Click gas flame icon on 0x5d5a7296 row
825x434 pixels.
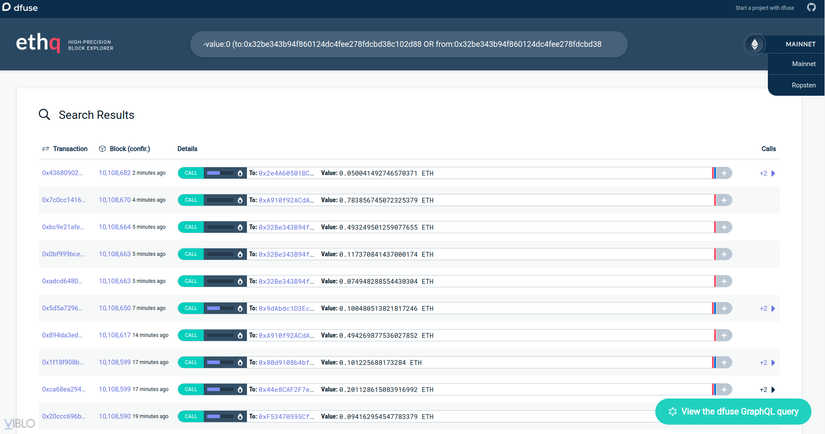coord(240,308)
